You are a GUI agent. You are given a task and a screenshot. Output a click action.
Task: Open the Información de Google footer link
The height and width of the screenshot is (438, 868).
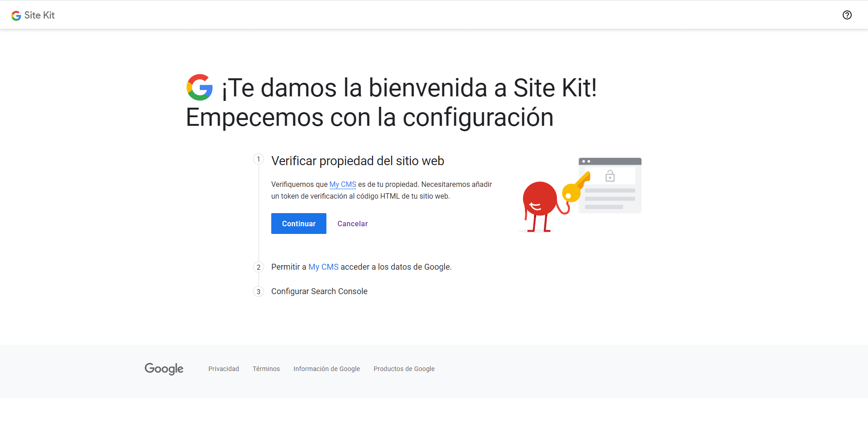pyautogui.click(x=327, y=369)
